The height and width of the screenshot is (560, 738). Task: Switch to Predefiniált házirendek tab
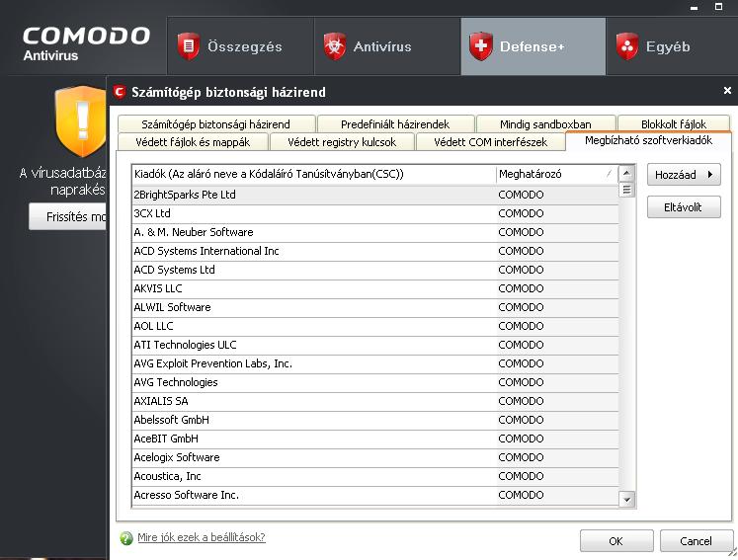(x=395, y=124)
